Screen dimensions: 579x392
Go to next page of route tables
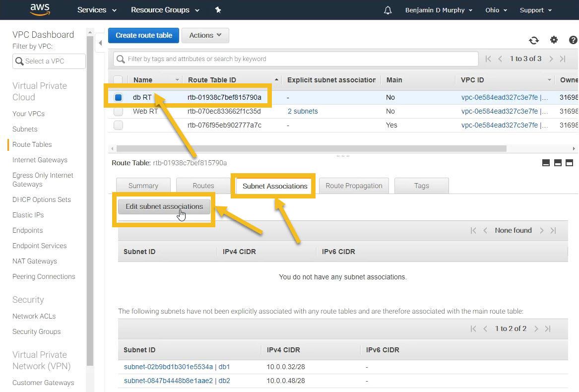click(x=551, y=59)
